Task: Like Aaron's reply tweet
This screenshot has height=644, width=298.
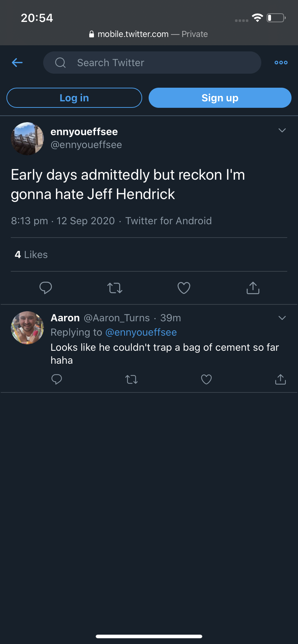Action: pos(206,379)
